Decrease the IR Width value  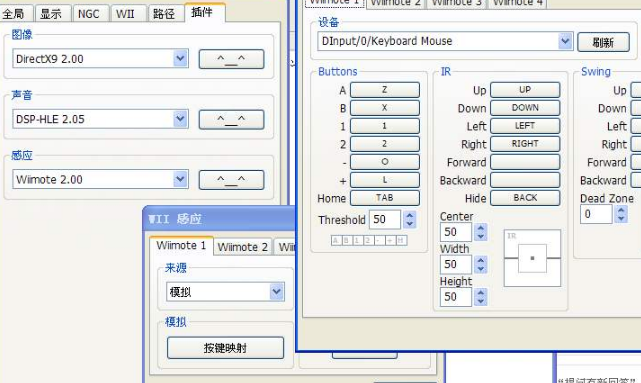(x=481, y=269)
